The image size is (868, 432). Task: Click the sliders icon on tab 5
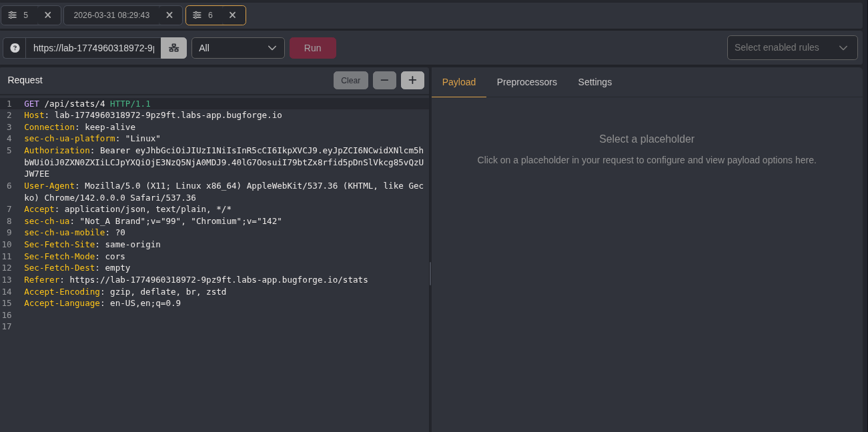point(13,15)
